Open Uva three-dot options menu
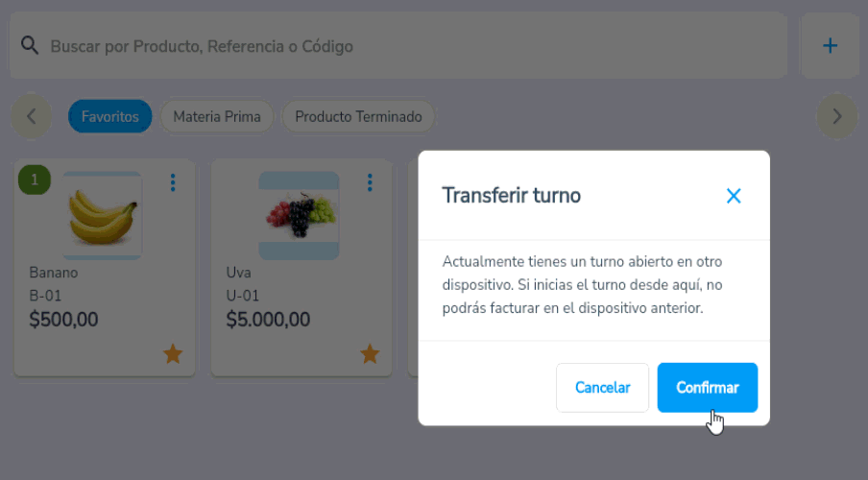This screenshot has height=480, width=868. tap(370, 182)
